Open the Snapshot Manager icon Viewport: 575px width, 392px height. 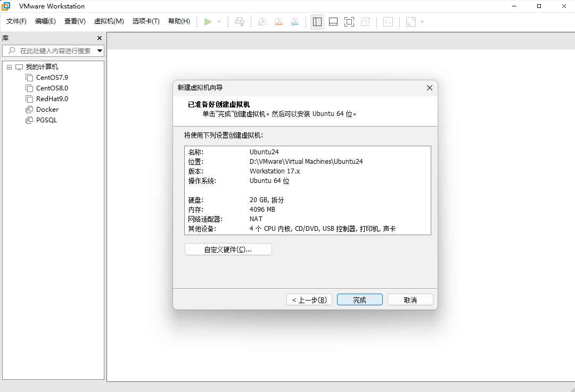pos(294,22)
